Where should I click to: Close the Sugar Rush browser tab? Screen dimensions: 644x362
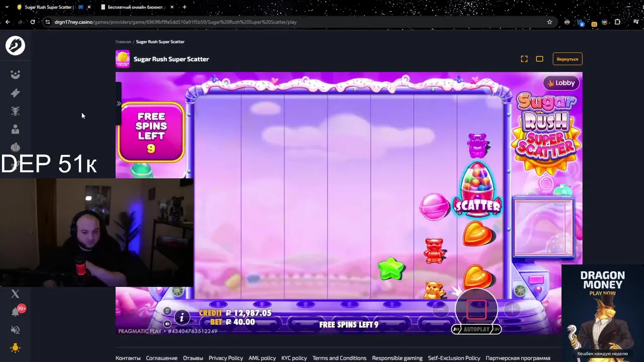[89, 7]
